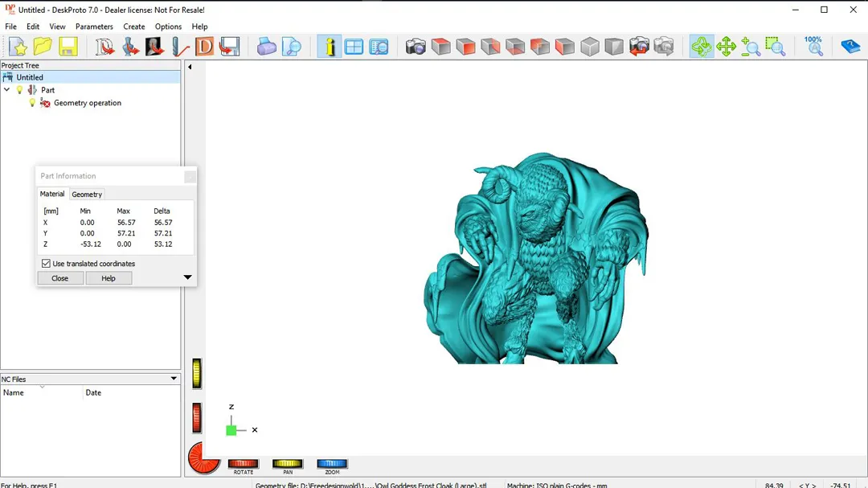Open the NC Files panel dropdown arrow
This screenshot has width=868, height=488.
click(174, 379)
